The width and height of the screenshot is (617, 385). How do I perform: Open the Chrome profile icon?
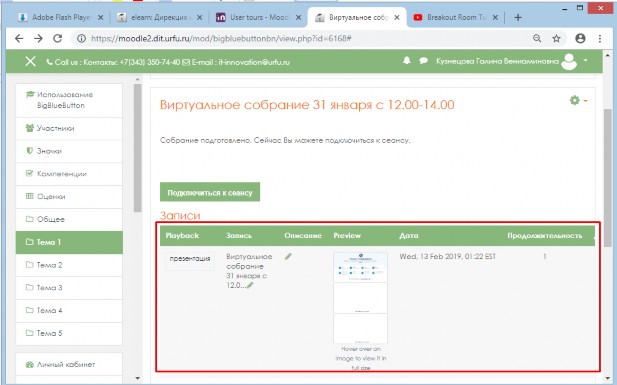[580, 38]
